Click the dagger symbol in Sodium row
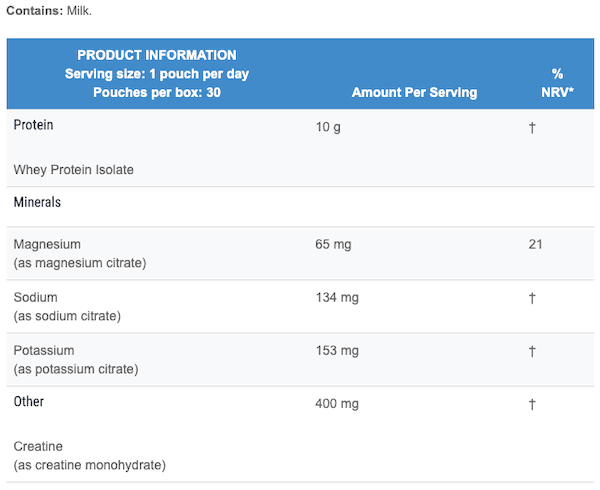This screenshot has height=490, width=600. click(532, 298)
